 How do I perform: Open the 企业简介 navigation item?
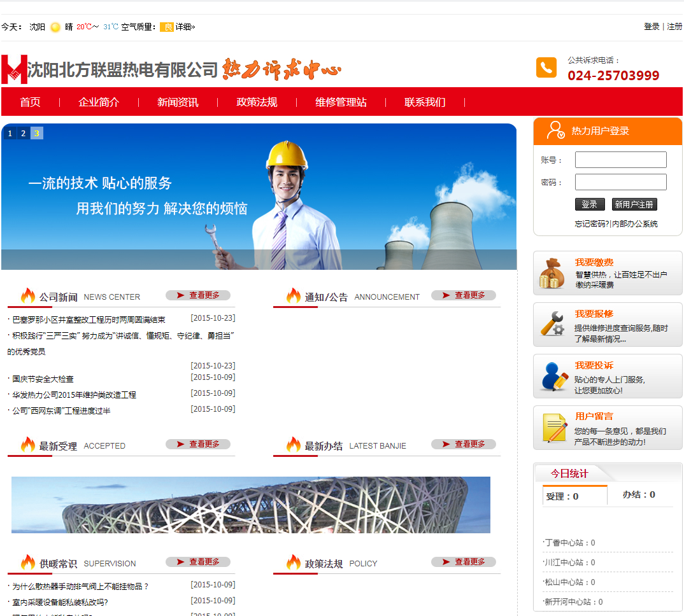coord(99,102)
